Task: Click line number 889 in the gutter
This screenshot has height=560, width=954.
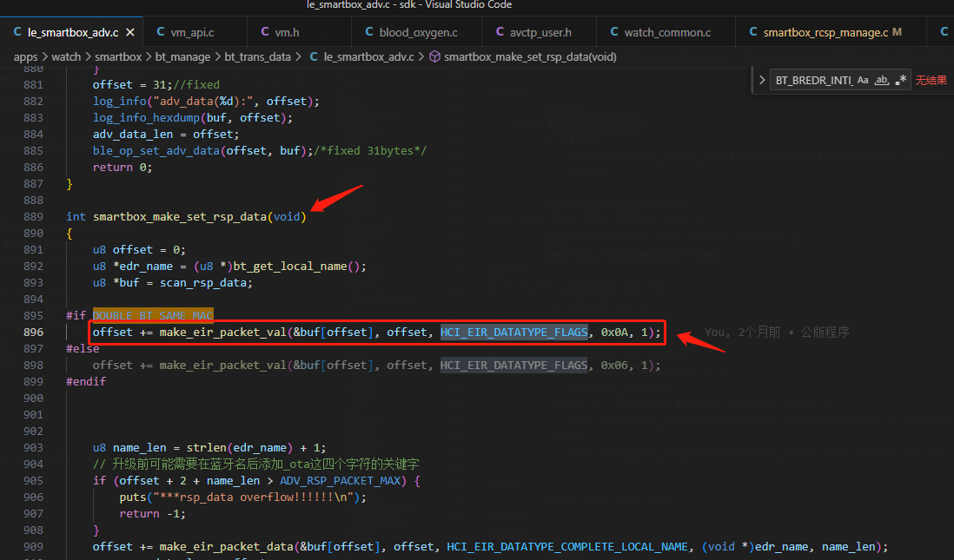Action: click(x=34, y=216)
